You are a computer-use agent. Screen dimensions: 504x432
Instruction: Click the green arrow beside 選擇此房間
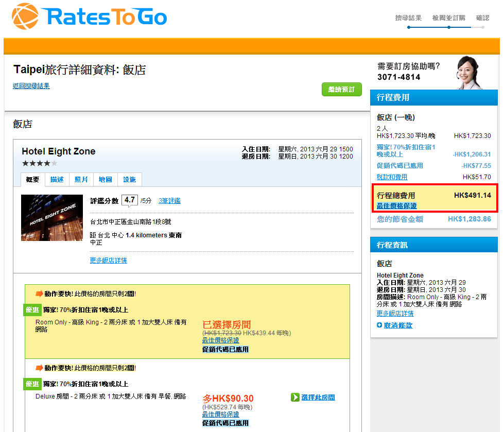pyautogui.click(x=295, y=398)
